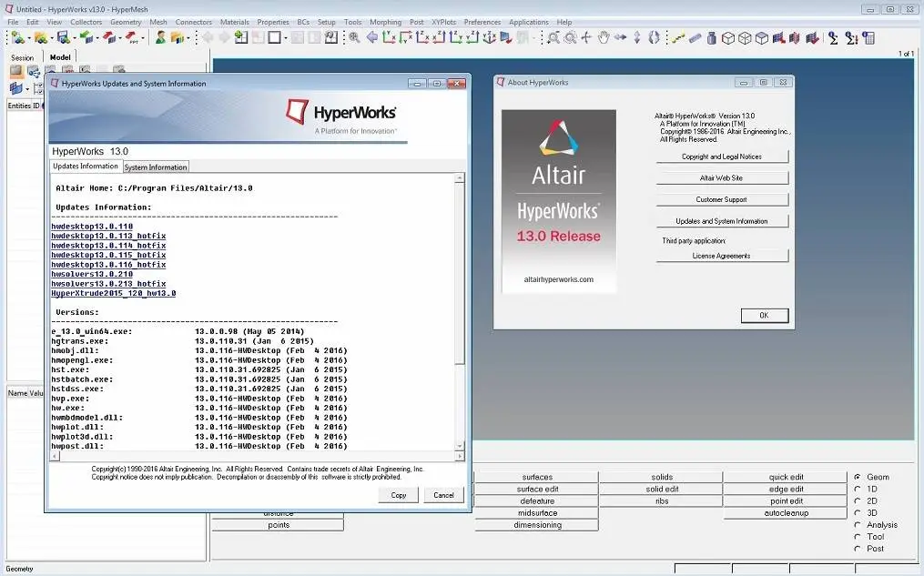Click the first YX axis view icon
Image resolution: width=924 pixels, height=576 pixels.
(x=389, y=37)
